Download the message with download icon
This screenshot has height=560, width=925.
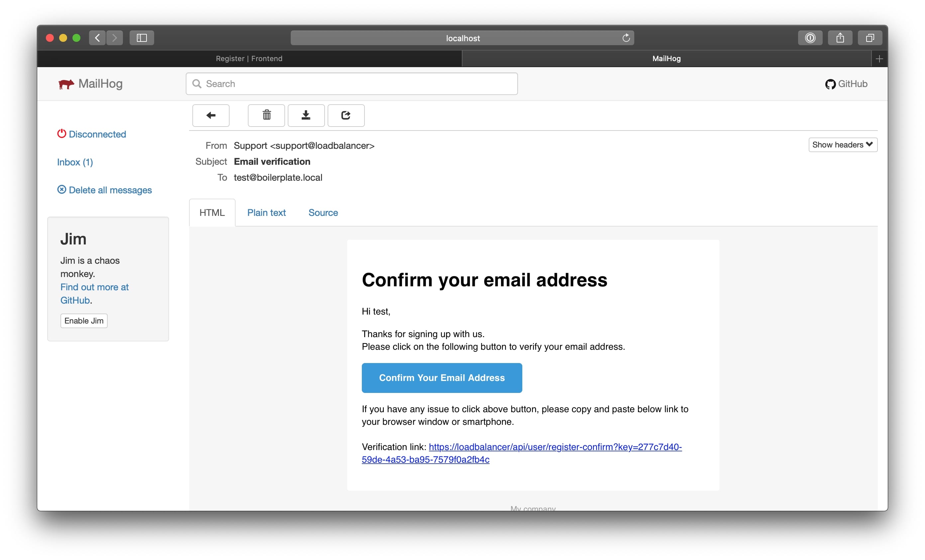coord(306,115)
